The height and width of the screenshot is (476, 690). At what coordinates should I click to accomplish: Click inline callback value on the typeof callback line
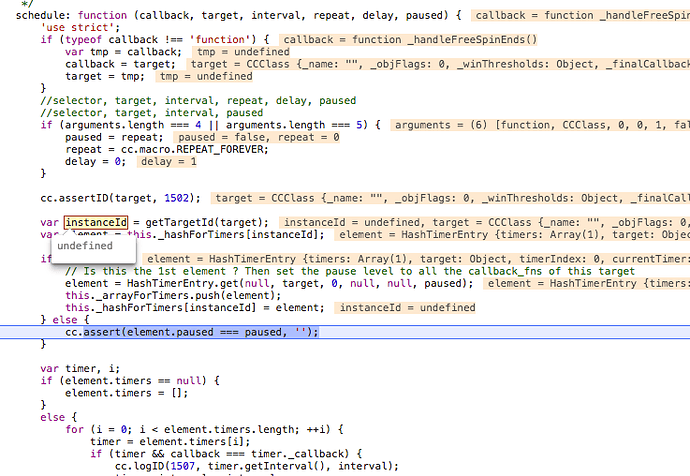click(x=410, y=40)
